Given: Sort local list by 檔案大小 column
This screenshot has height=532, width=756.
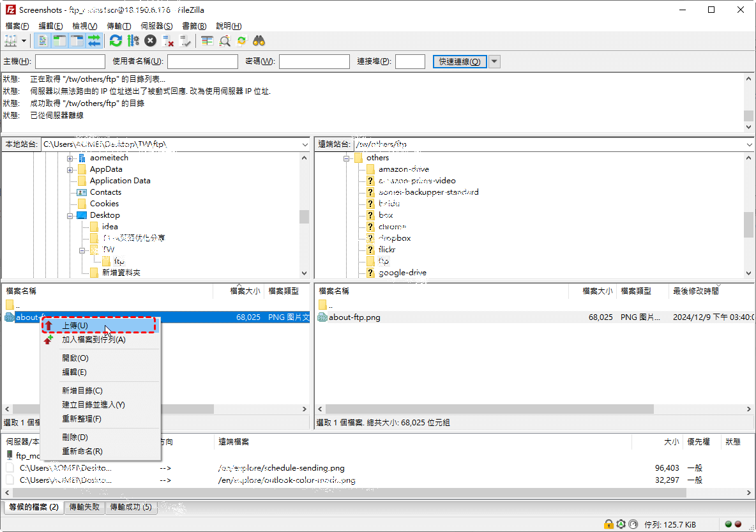Looking at the screenshot, I should (239, 291).
